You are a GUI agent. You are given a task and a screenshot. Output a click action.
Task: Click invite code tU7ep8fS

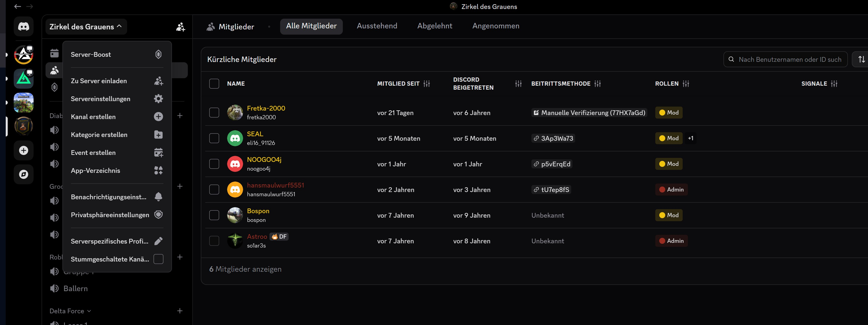click(x=551, y=190)
